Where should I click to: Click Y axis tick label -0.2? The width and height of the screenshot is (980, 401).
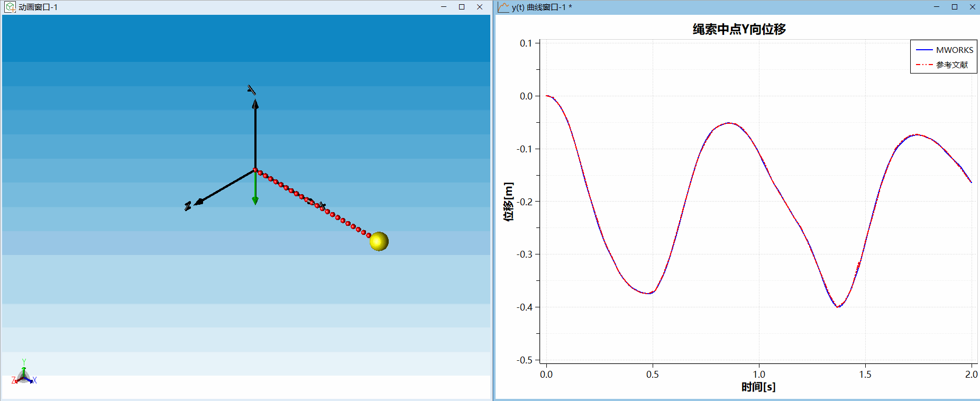coord(525,202)
